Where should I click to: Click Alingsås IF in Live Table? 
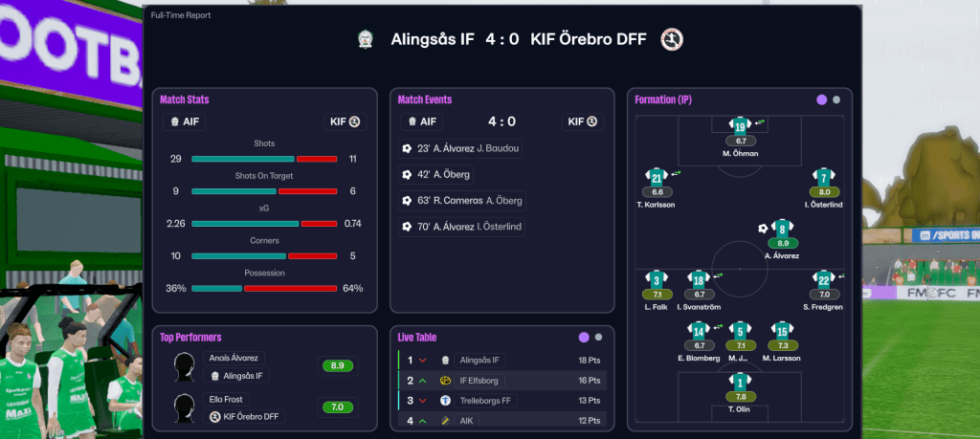pyautogui.click(x=479, y=361)
